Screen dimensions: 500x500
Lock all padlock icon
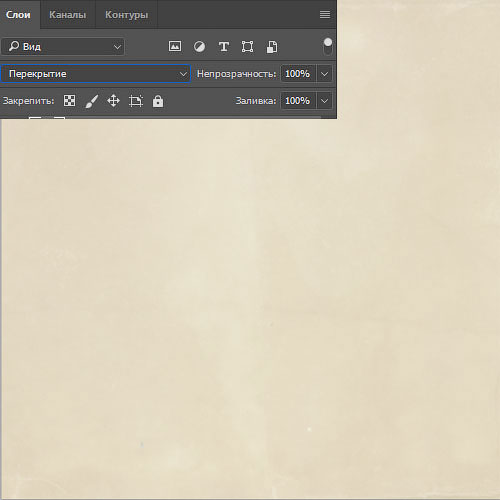tap(158, 101)
